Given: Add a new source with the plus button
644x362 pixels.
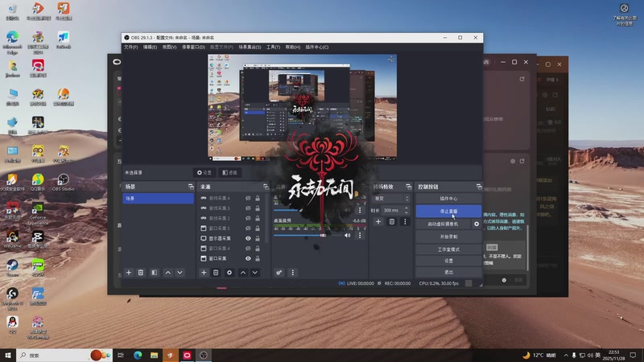Looking at the screenshot, I should coord(204,273).
